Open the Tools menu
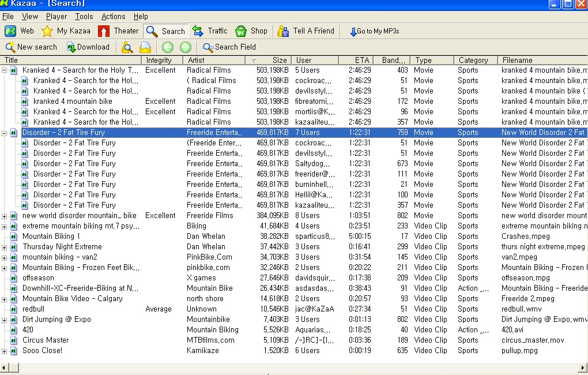588x375 pixels. [x=84, y=17]
